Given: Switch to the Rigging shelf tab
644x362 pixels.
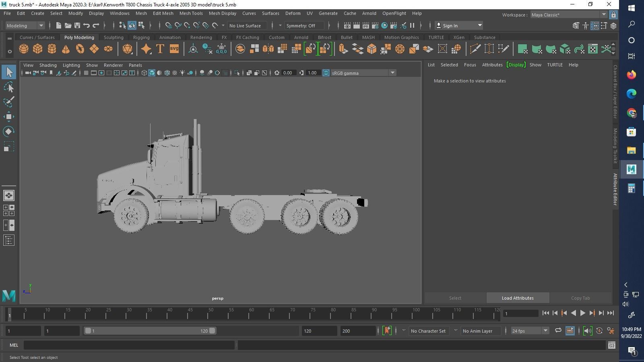Looking at the screenshot, I should [x=141, y=37].
